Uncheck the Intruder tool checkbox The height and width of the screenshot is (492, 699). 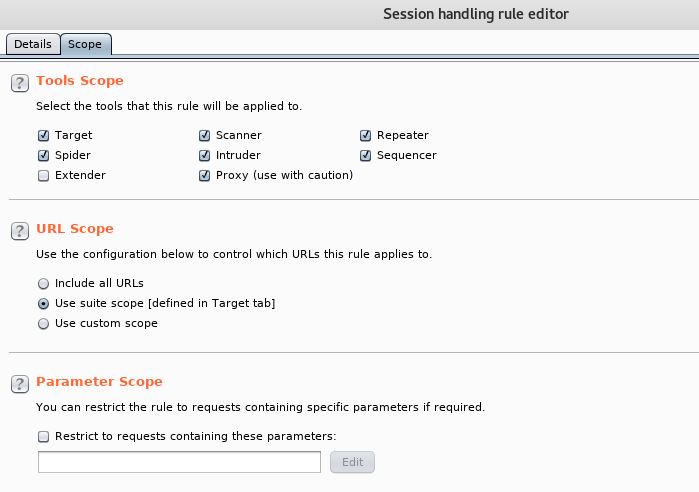coord(204,155)
